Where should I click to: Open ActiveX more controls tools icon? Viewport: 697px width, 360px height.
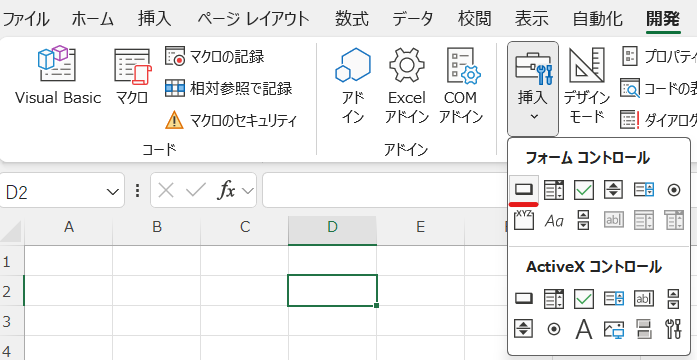pyautogui.click(x=674, y=329)
